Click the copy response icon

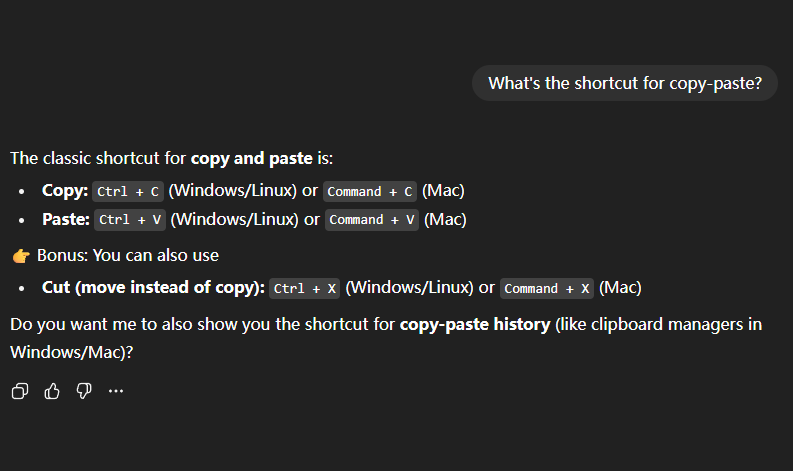[20, 391]
